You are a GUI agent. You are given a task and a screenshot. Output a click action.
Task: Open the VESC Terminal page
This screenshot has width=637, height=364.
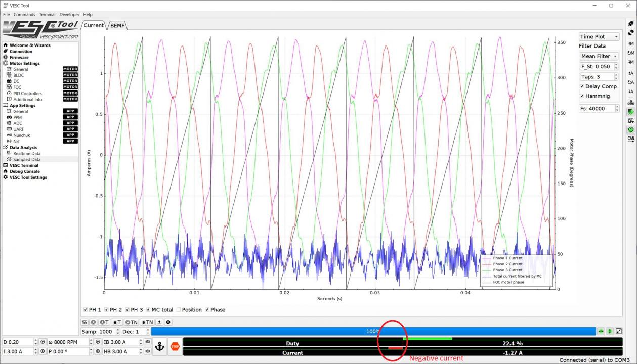click(x=24, y=165)
